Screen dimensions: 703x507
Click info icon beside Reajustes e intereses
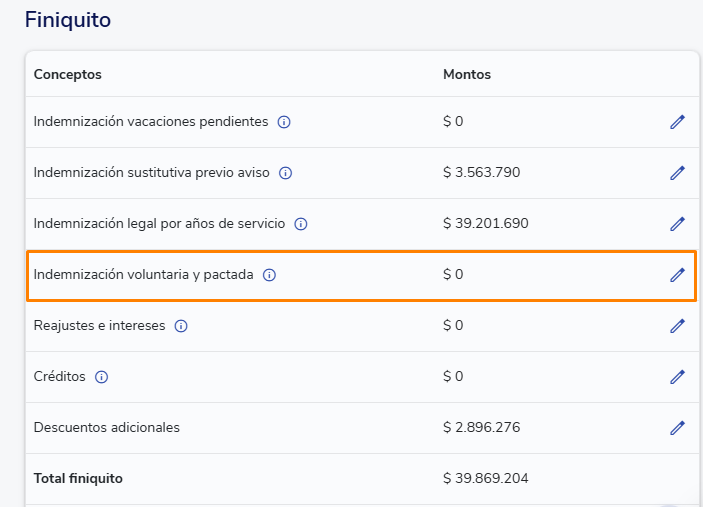click(181, 326)
